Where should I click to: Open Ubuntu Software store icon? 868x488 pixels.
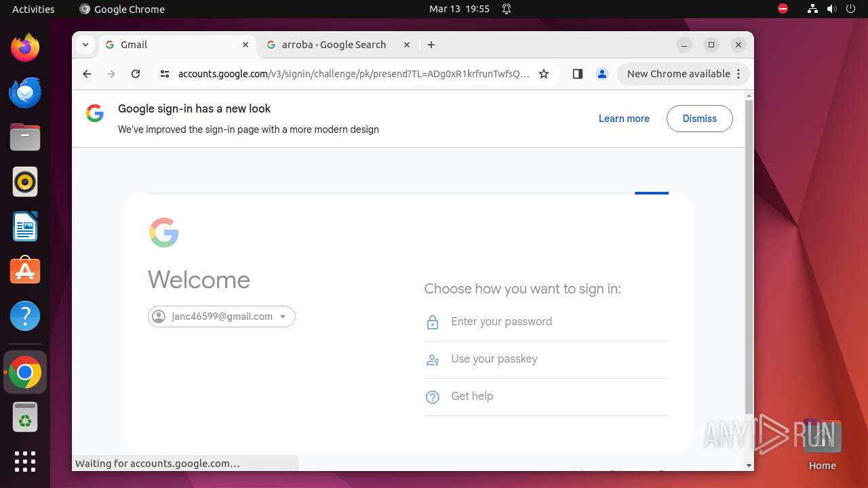click(25, 271)
